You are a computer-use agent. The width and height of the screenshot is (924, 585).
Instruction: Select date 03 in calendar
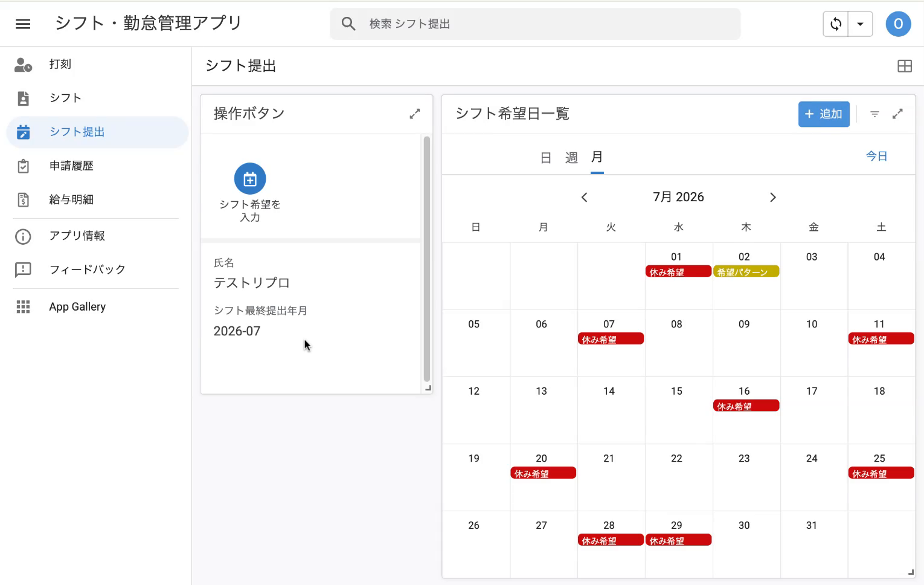point(812,257)
